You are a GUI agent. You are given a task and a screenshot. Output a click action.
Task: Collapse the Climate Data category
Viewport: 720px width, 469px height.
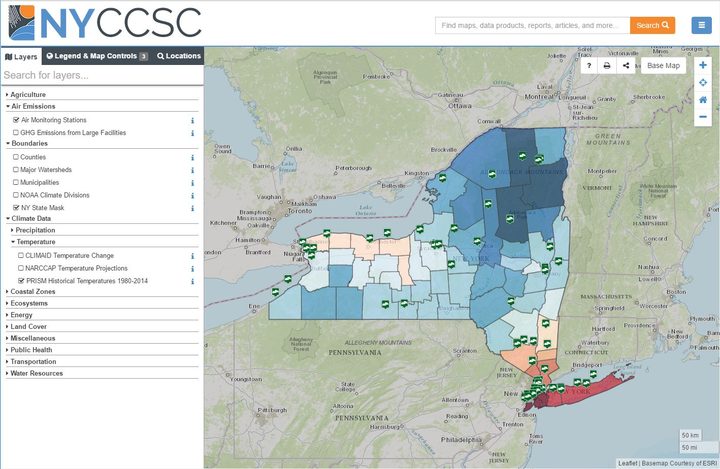click(x=29, y=219)
